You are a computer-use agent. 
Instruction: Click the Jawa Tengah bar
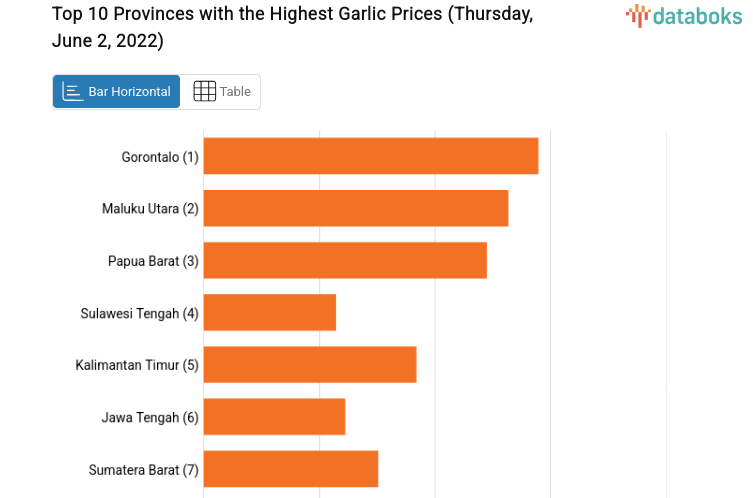pos(274,416)
